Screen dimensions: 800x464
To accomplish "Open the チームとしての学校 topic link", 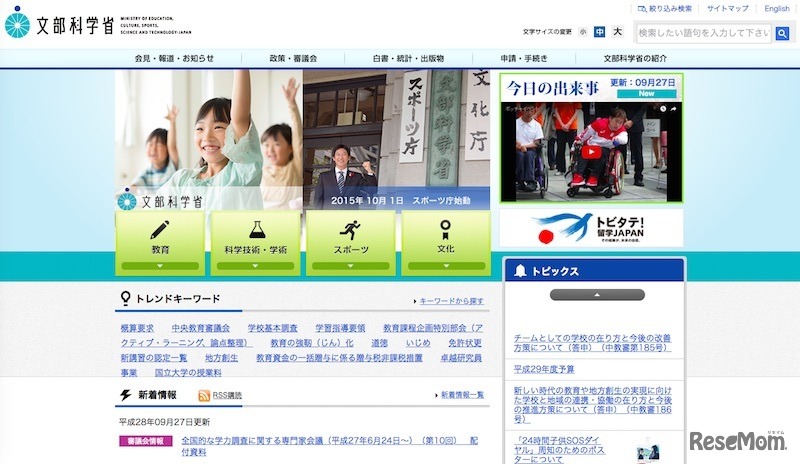I will click(x=592, y=343).
